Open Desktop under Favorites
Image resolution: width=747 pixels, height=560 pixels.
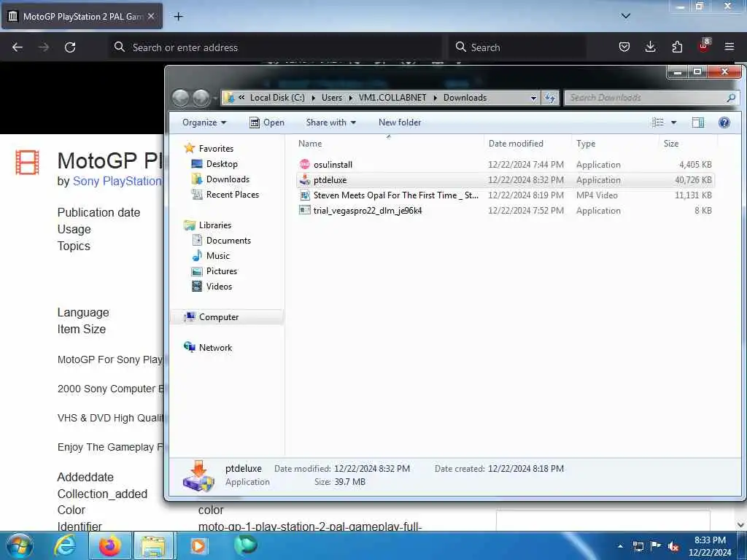click(x=222, y=164)
